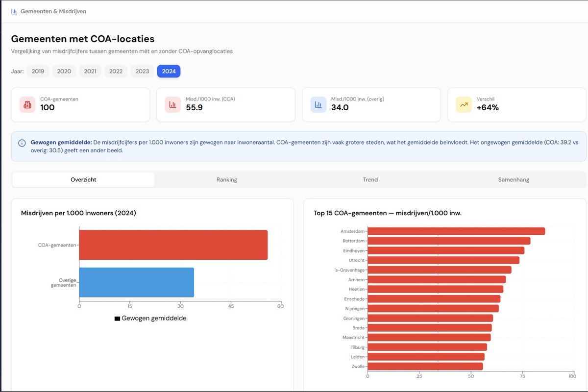Click the yellow trend arrow icon in Verschil card
Screen dimensions: 588x392
click(464, 104)
